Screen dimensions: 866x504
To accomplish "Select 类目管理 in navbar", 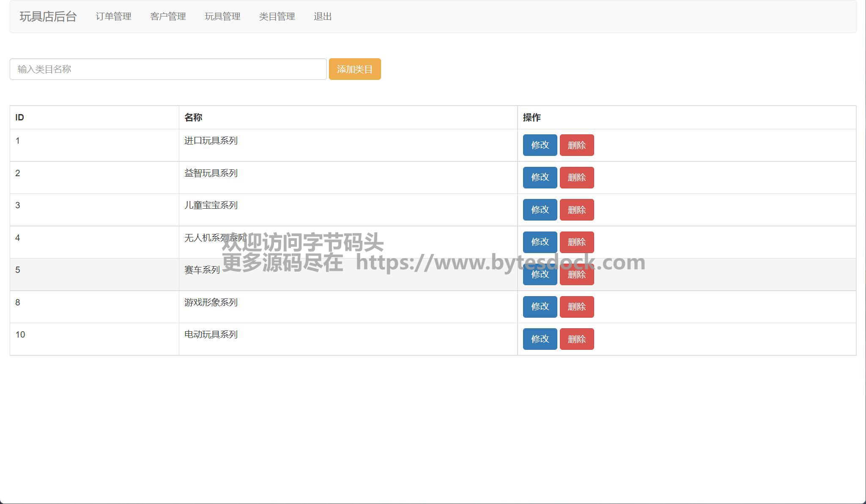I will click(x=277, y=16).
